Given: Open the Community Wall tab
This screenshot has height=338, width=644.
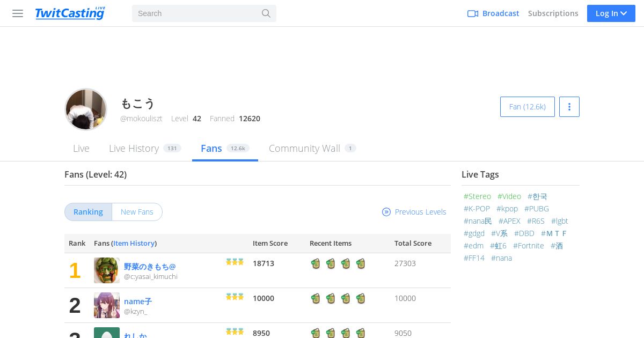Looking at the screenshot, I should point(312,149).
